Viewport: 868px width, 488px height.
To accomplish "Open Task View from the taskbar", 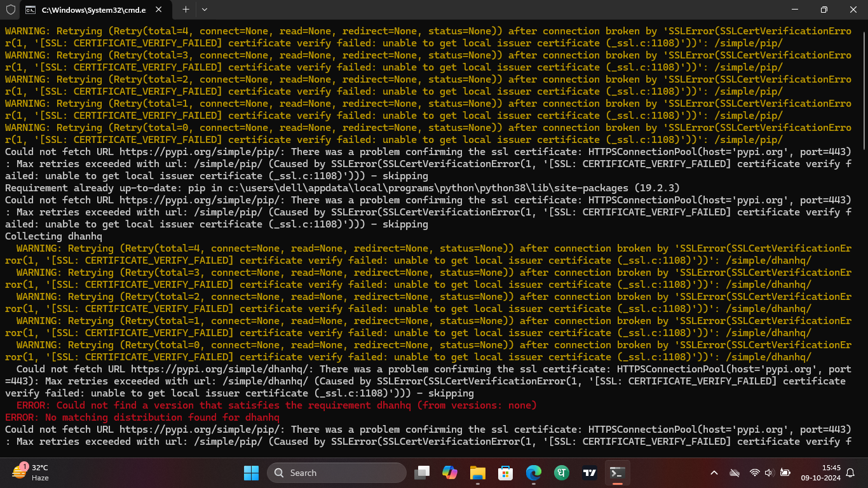I will 422,473.
